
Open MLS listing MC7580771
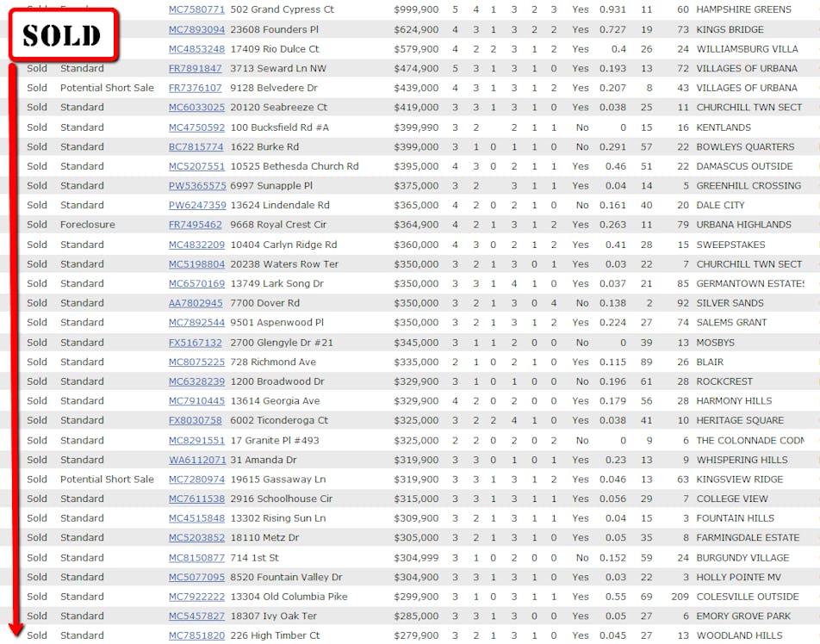click(x=196, y=9)
